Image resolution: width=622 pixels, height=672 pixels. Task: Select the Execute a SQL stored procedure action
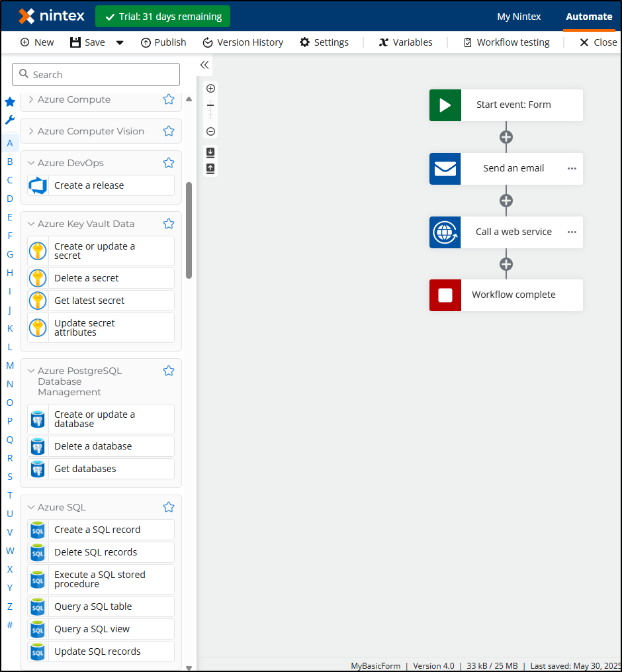coord(101,579)
